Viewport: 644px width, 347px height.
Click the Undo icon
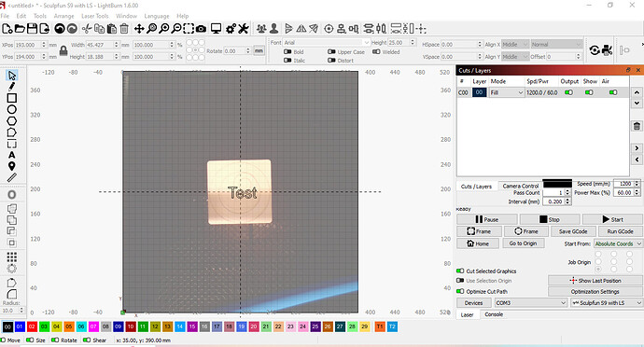click(60, 28)
